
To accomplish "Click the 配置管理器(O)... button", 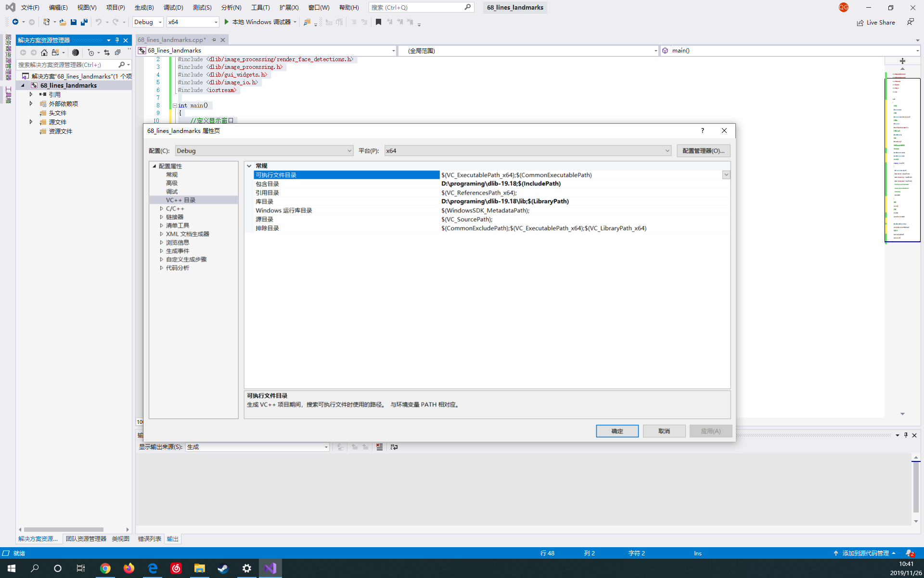I will (x=703, y=151).
